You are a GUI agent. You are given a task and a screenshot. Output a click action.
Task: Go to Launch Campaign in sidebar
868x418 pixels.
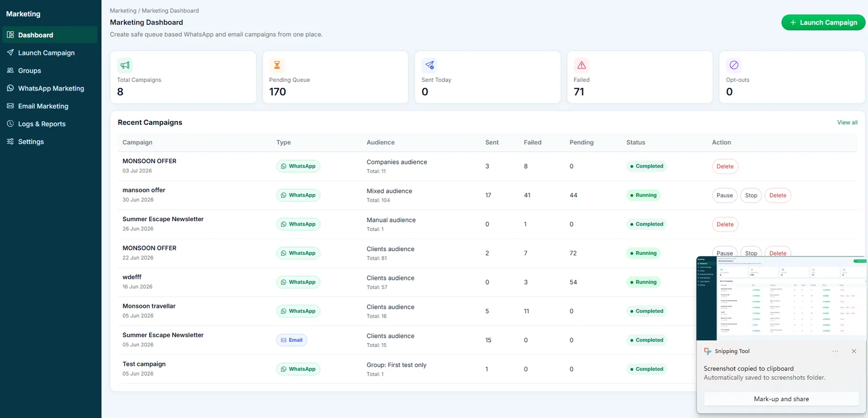(49, 53)
